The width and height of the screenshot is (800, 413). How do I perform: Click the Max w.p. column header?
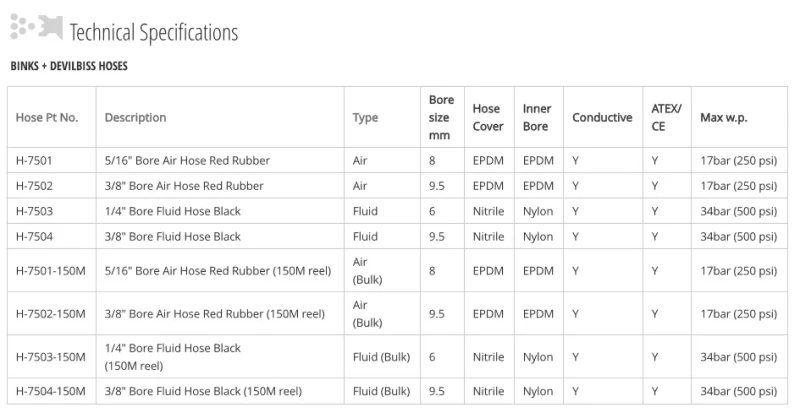click(x=723, y=117)
